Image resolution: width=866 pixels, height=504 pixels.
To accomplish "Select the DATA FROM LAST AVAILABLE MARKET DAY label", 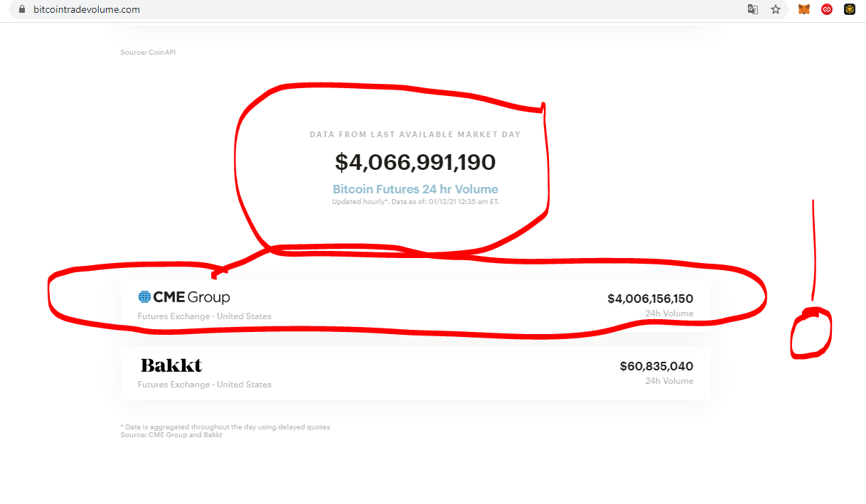I will pos(415,134).
